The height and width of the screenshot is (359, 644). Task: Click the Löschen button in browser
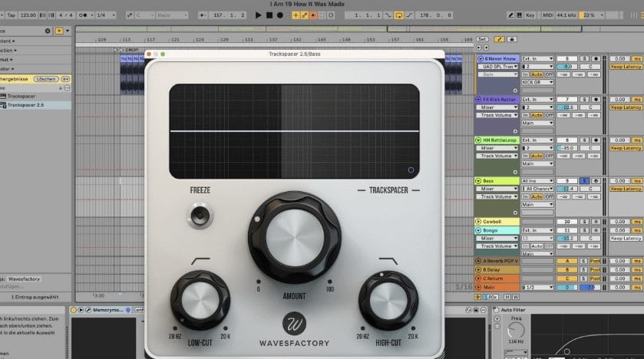pyautogui.click(x=45, y=79)
